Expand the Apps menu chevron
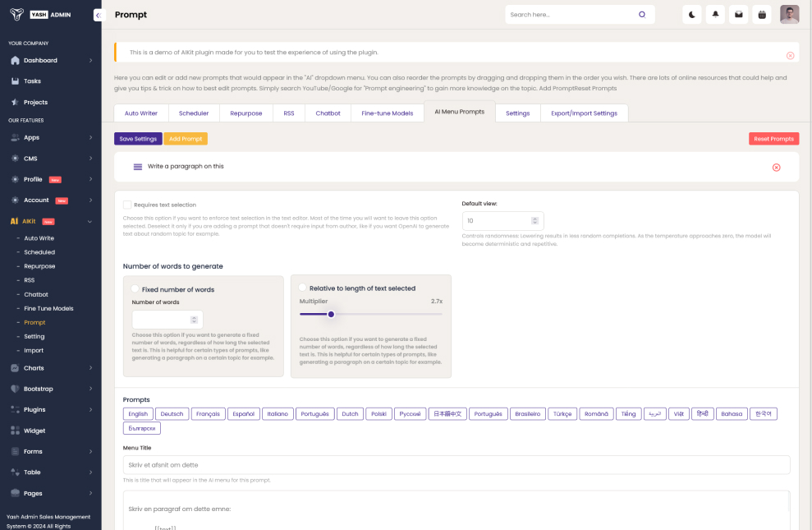Image resolution: width=812 pixels, height=530 pixels. click(90, 138)
